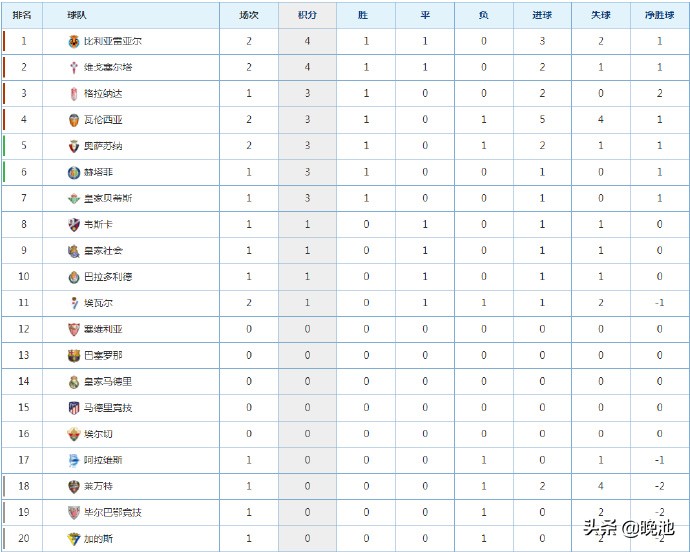
Task: Select the 排名 rank column header
Action: 23,15
